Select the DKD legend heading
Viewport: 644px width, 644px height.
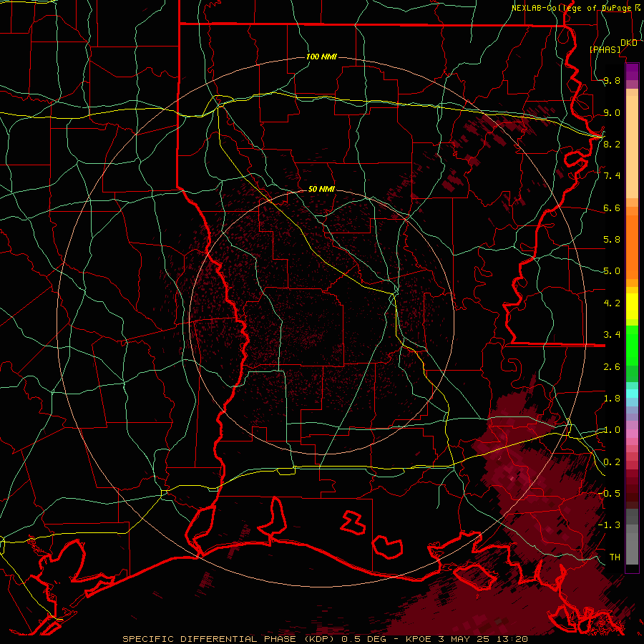(x=629, y=43)
